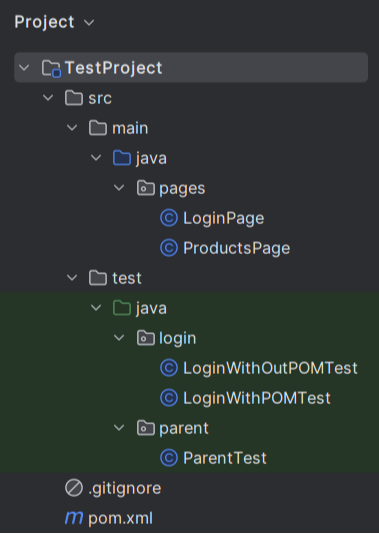Collapse the java folder under test

(96, 308)
